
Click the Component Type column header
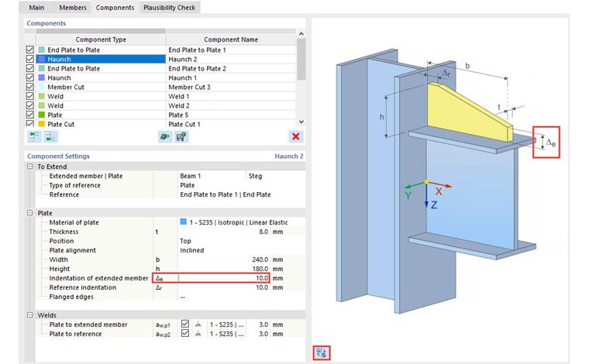pyautogui.click(x=101, y=39)
